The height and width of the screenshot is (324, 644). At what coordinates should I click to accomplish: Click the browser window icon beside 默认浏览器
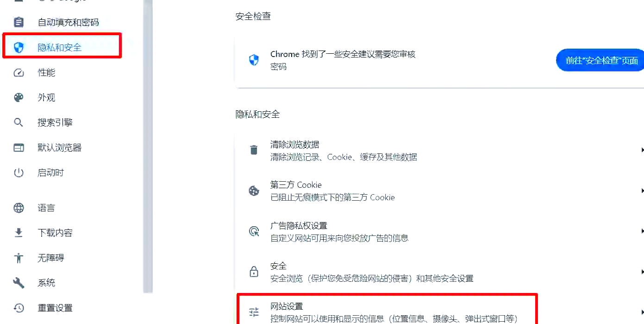point(19,147)
